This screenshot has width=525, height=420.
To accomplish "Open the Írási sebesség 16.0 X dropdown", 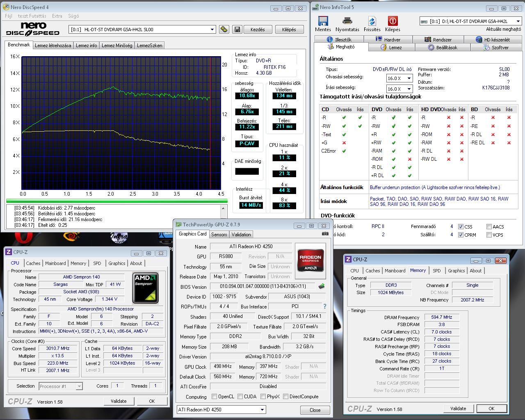I will 409,89.
